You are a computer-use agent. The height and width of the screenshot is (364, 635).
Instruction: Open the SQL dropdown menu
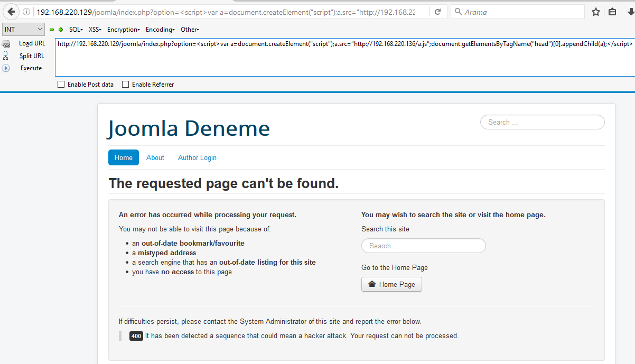[76, 30]
